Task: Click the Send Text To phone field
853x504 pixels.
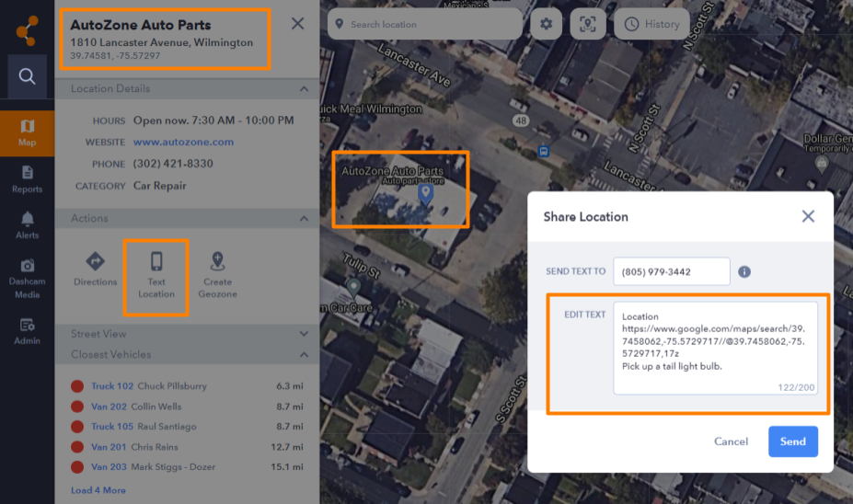Action: pyautogui.click(x=672, y=271)
